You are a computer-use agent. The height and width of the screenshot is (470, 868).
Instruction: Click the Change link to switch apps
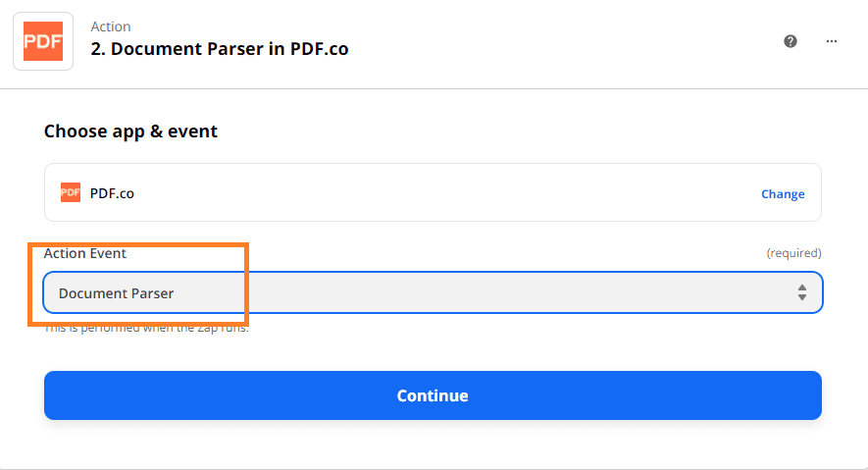783,194
